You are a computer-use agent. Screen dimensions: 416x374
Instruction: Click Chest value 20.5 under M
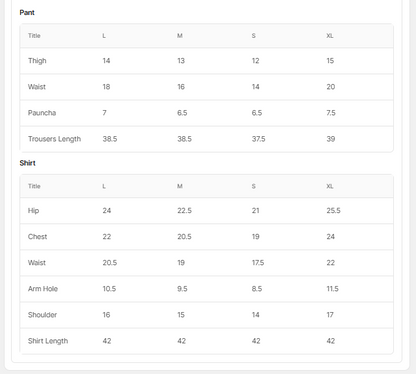point(184,237)
